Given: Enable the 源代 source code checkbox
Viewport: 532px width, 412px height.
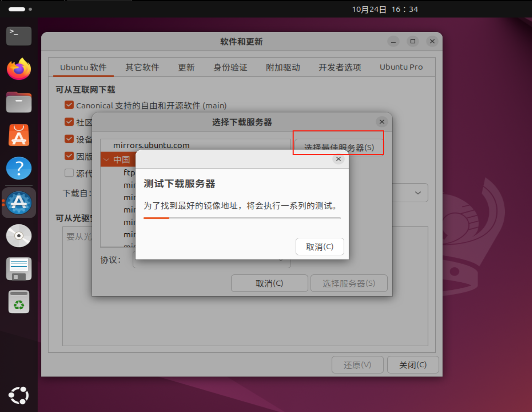Looking at the screenshot, I should [x=69, y=173].
